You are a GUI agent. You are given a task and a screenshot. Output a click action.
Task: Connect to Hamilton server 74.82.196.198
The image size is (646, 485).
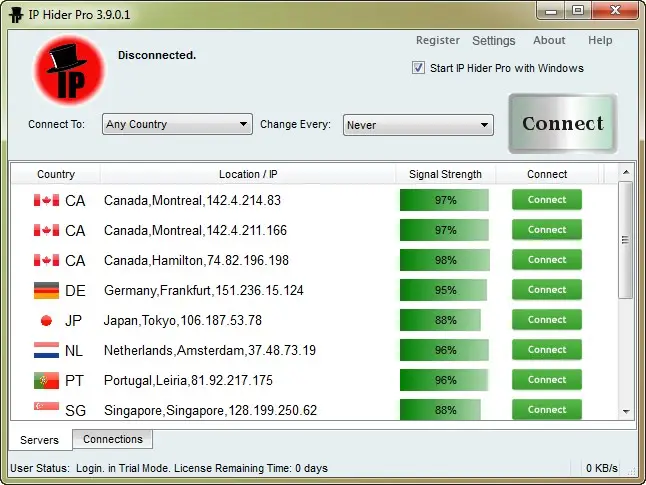click(547, 260)
